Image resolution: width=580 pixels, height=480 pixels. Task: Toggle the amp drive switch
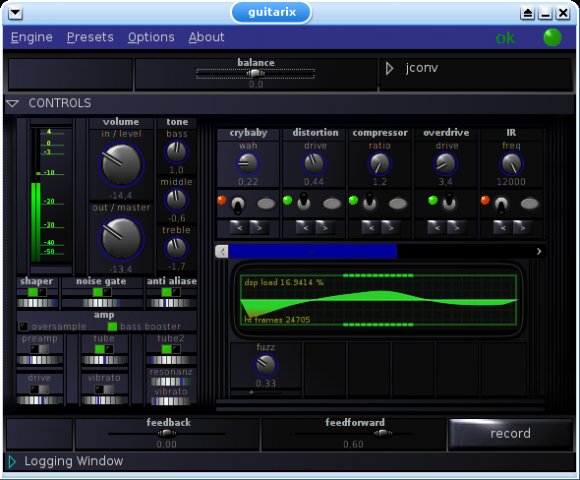click(x=39, y=389)
